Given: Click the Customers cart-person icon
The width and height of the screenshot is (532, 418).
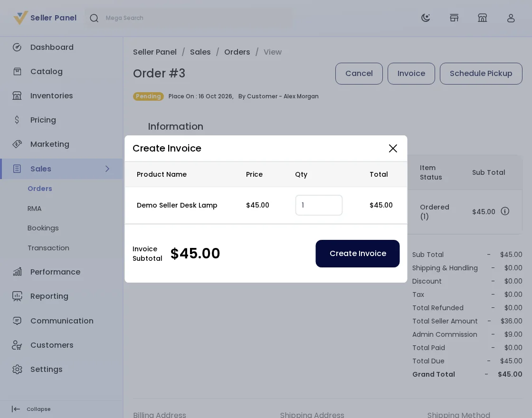Looking at the screenshot, I should coord(17,345).
